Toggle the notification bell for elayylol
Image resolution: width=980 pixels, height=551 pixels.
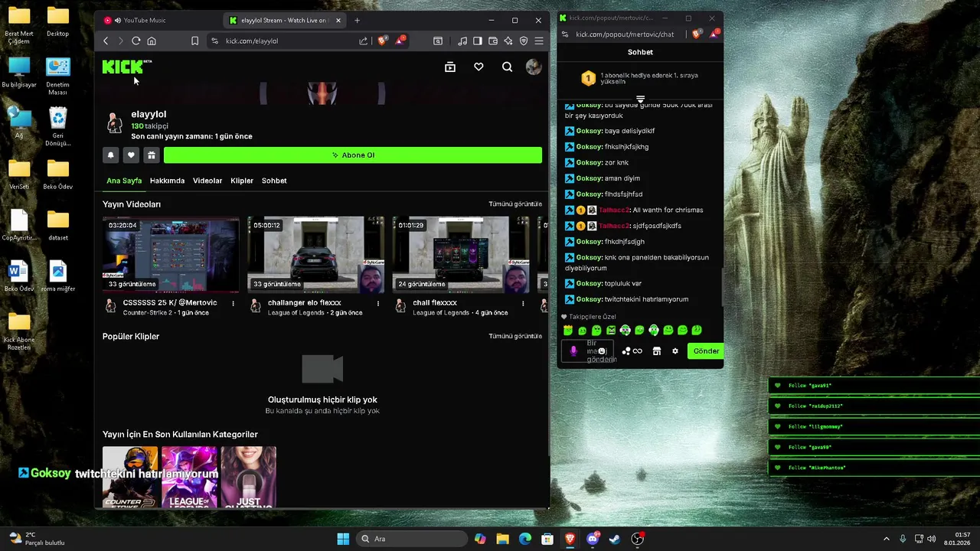[110, 155]
